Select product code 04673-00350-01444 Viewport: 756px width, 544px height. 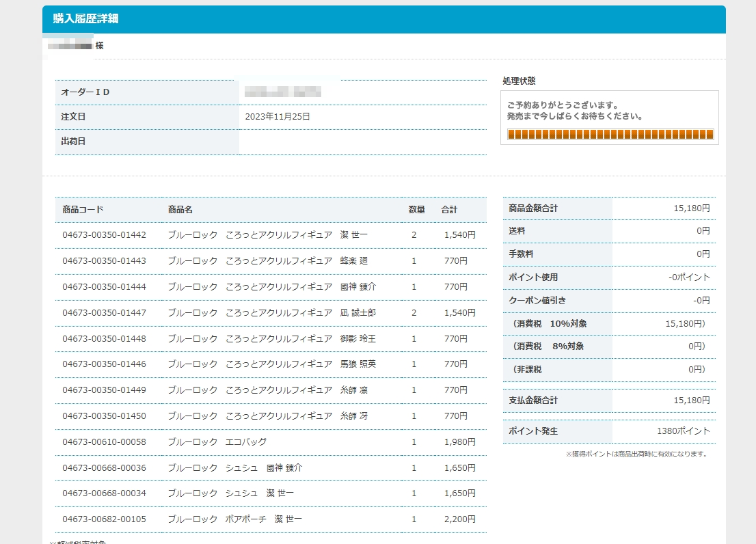[x=104, y=287]
